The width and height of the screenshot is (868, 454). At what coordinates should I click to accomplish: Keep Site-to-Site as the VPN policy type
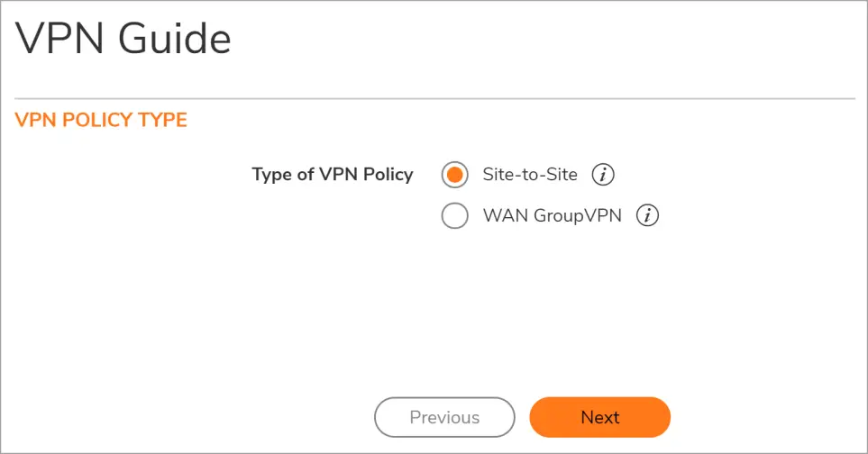tap(455, 175)
